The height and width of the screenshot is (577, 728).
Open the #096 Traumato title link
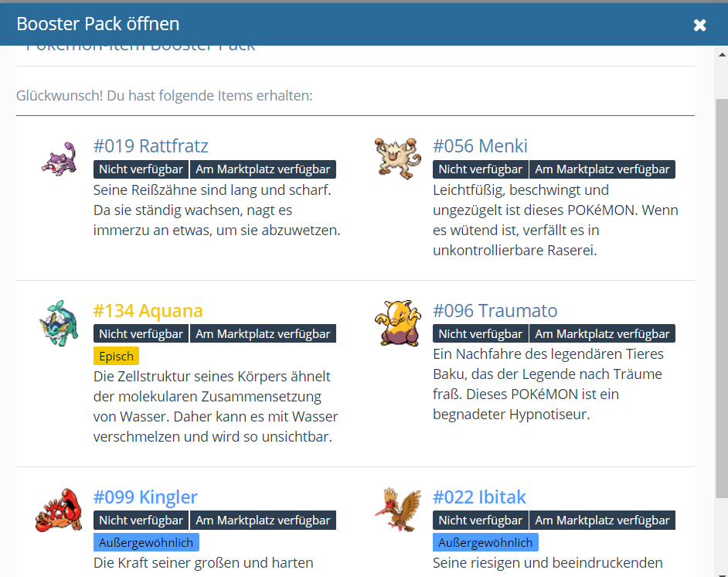point(495,311)
